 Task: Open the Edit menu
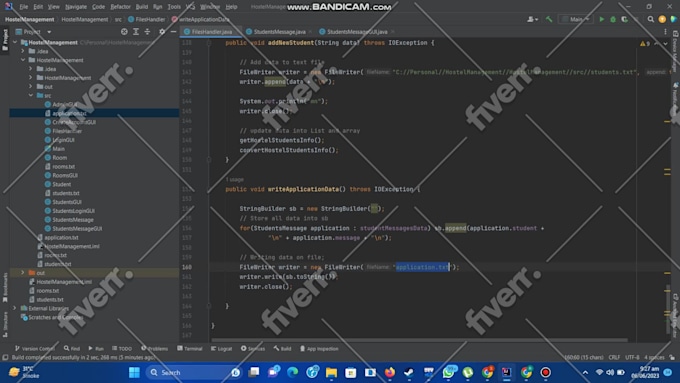[x=38, y=7]
